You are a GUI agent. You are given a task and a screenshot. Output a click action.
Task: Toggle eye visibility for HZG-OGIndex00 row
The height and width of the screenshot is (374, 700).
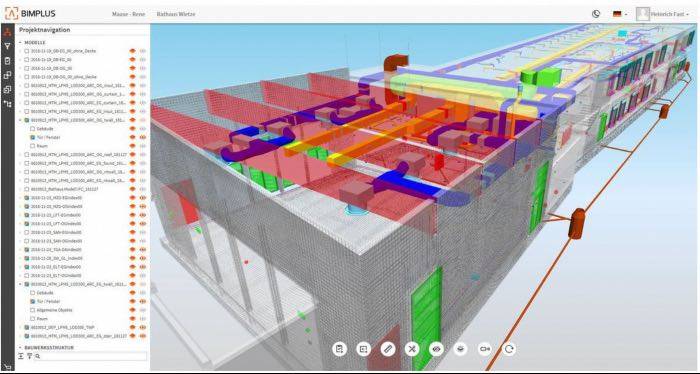(x=143, y=207)
